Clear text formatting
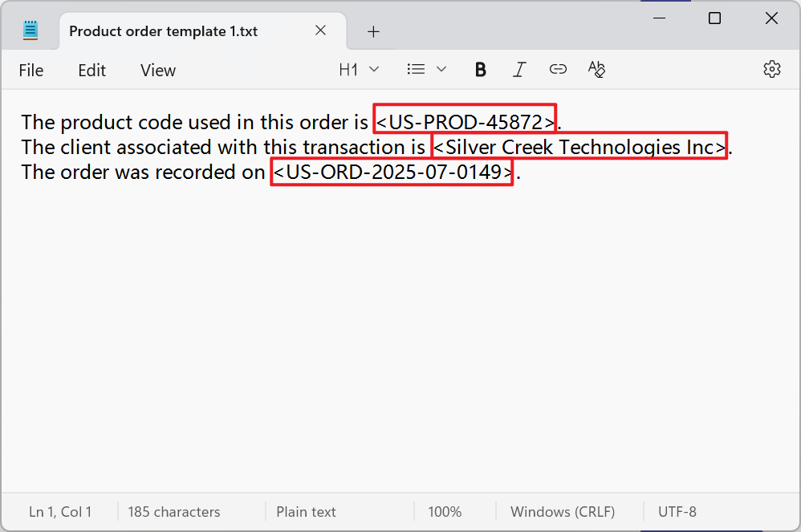This screenshot has width=801, height=532. point(596,69)
